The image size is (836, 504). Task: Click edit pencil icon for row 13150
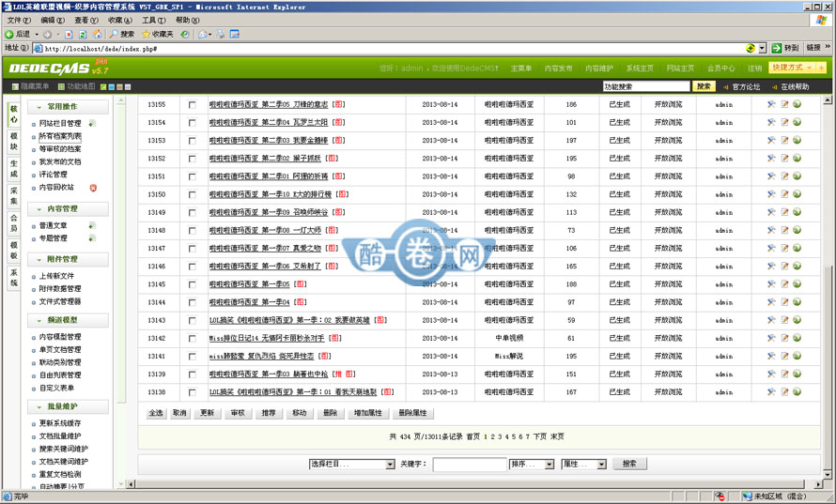point(784,194)
